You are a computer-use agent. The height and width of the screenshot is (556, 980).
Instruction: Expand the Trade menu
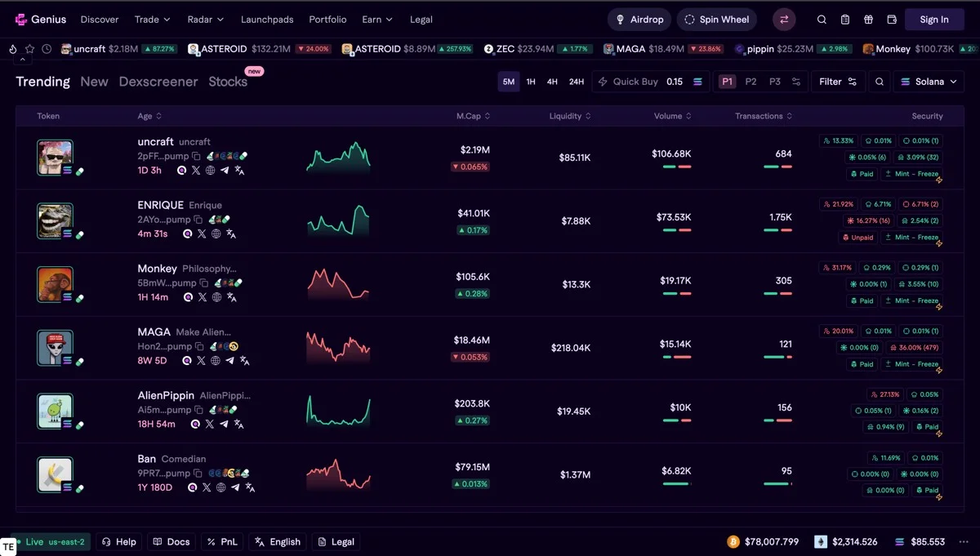click(153, 20)
